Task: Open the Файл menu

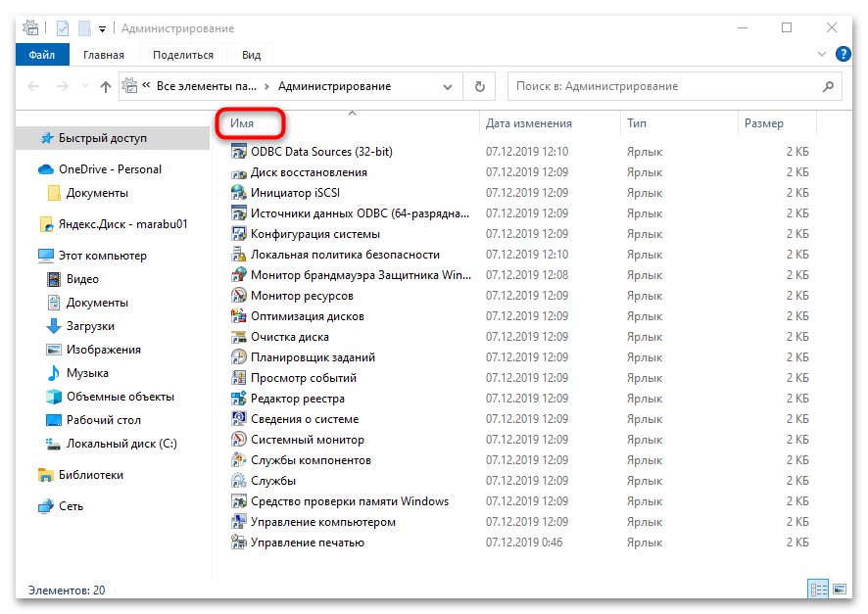Action: tap(41, 56)
